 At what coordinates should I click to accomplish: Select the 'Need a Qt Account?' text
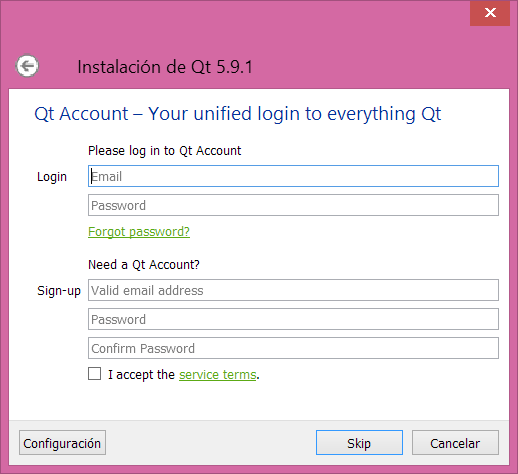[x=144, y=265]
